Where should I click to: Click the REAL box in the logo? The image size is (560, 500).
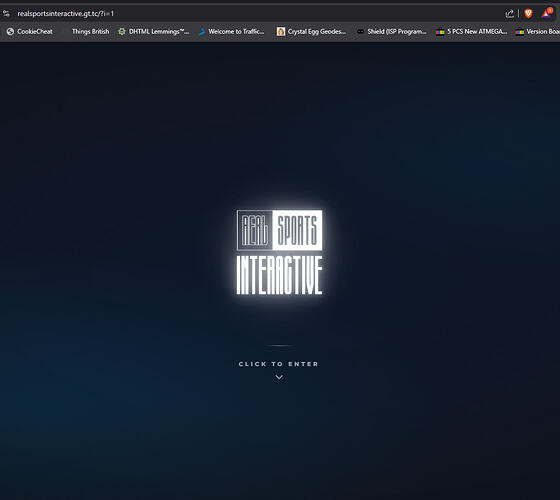(x=255, y=230)
